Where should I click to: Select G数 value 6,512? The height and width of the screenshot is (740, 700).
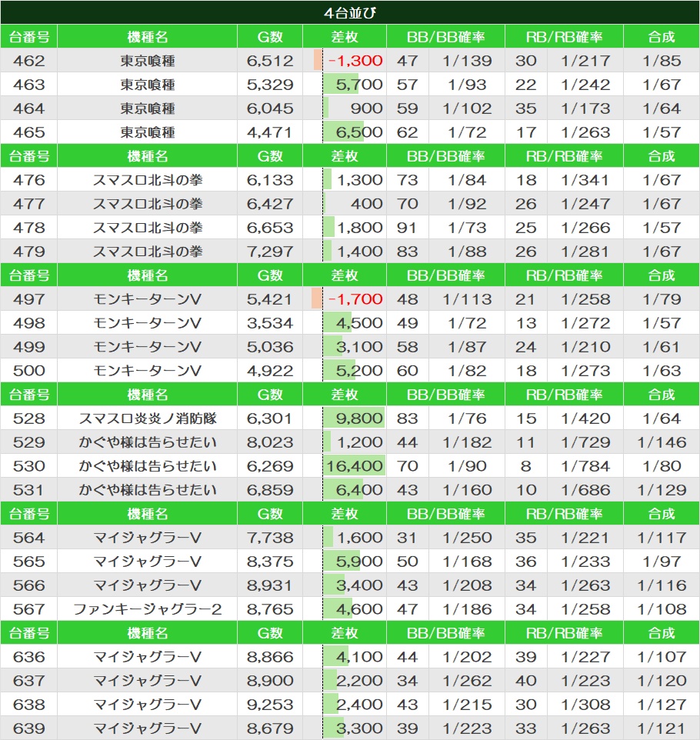point(269,61)
